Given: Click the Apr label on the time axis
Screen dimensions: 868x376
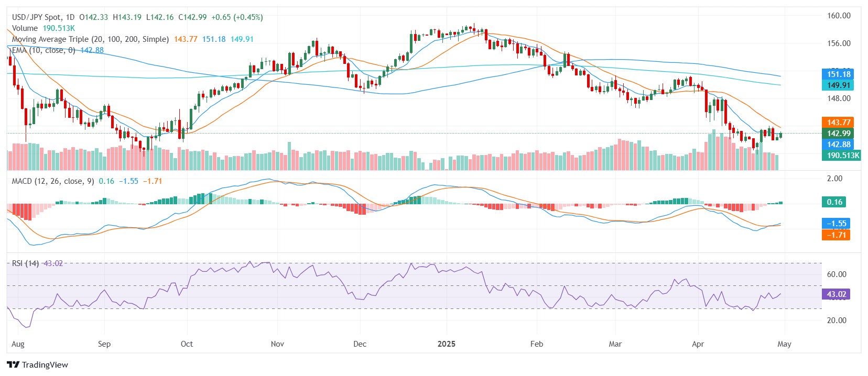Looking at the screenshot, I should pyautogui.click(x=698, y=344).
